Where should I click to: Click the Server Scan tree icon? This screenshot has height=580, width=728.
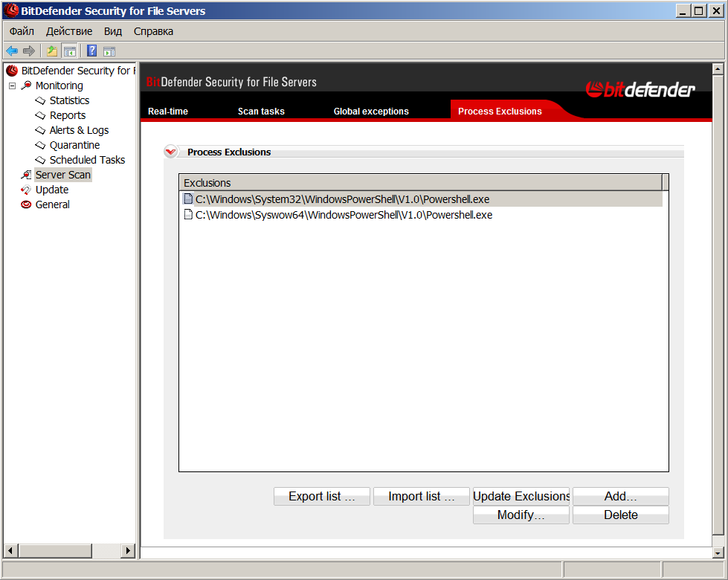point(27,175)
